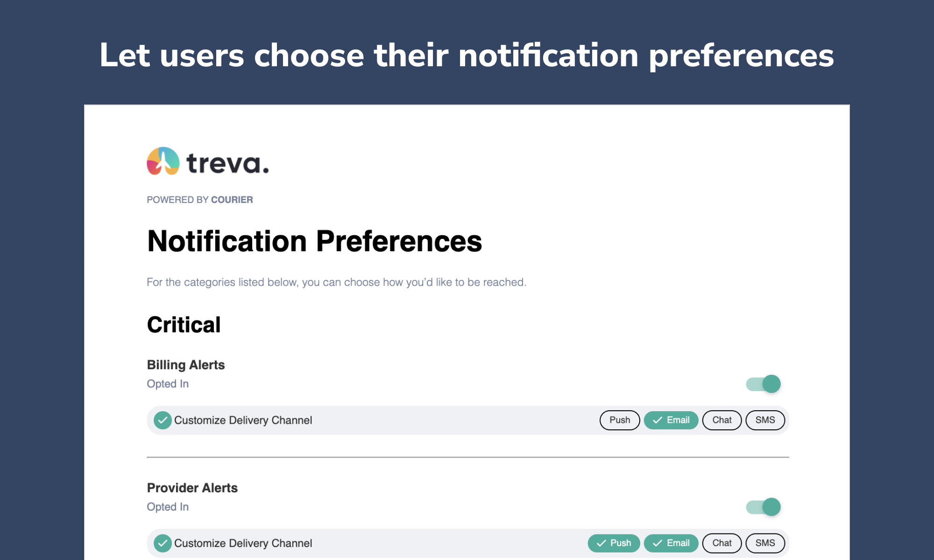The width and height of the screenshot is (934, 560).
Task: Click the checkmark inside the Email pill for Billing
Action: (x=658, y=420)
